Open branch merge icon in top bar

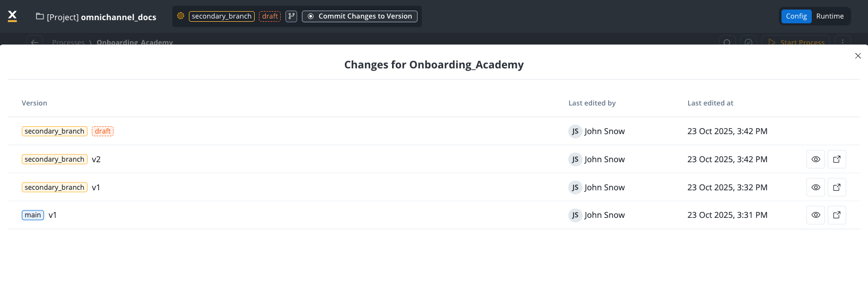[291, 16]
